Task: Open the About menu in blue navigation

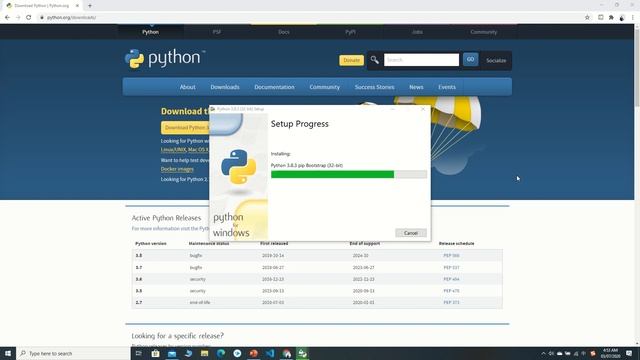Action: [187, 87]
